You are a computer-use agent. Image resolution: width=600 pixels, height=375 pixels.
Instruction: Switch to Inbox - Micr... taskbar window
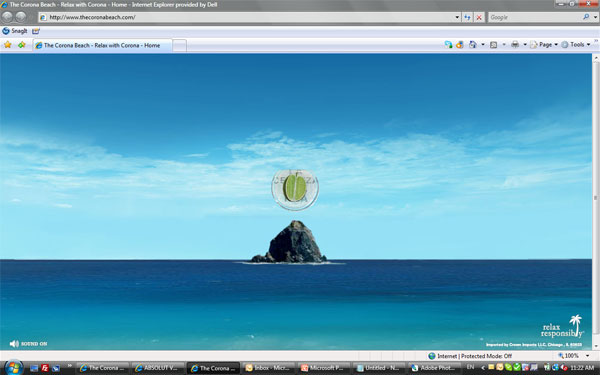click(x=269, y=368)
